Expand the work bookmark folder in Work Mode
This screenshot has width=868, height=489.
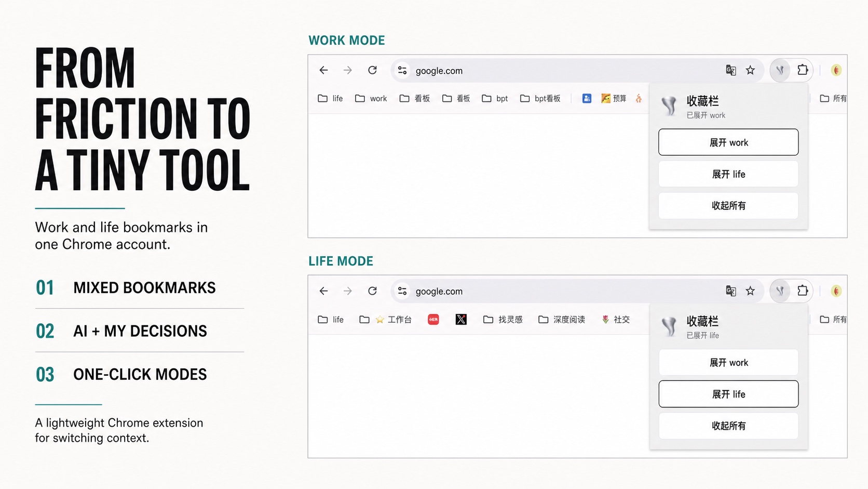click(371, 98)
